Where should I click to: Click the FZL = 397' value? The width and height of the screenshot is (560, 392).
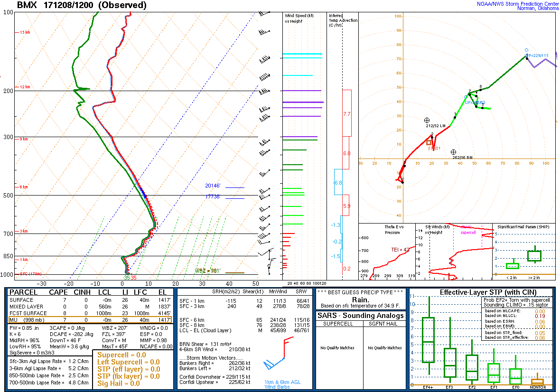[x=114, y=335]
